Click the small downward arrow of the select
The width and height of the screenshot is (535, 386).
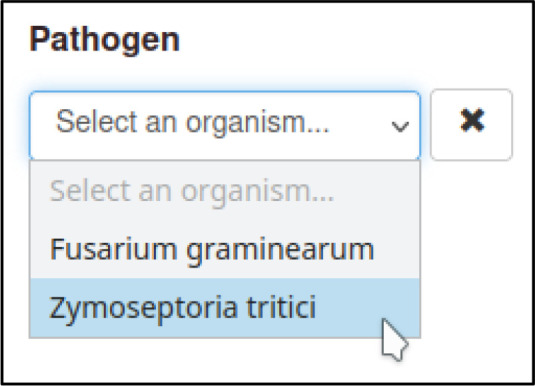pyautogui.click(x=400, y=127)
